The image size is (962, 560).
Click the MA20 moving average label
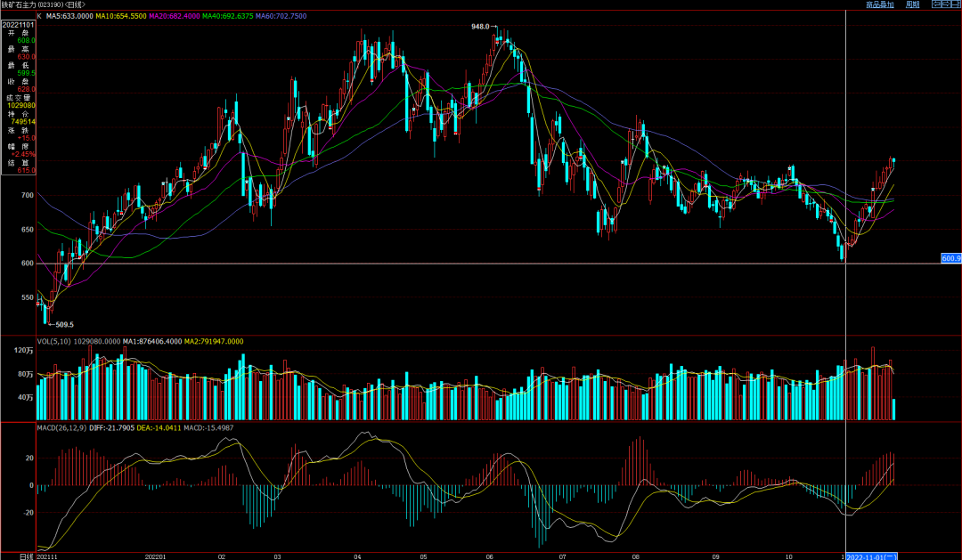click(x=174, y=16)
